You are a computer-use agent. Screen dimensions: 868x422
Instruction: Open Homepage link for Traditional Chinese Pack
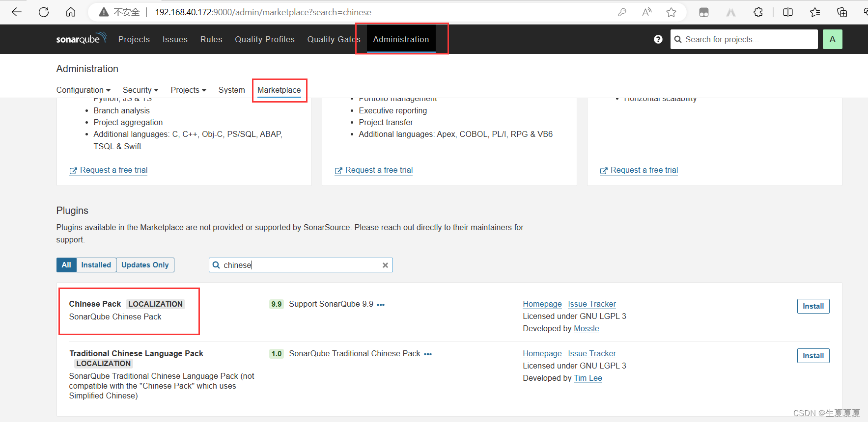542,354
